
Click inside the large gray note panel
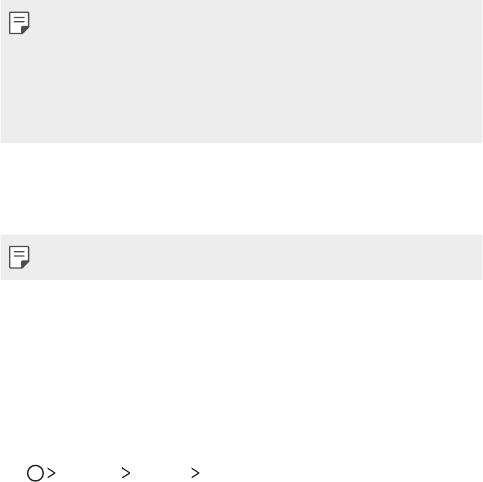pyautogui.click(x=241, y=71)
